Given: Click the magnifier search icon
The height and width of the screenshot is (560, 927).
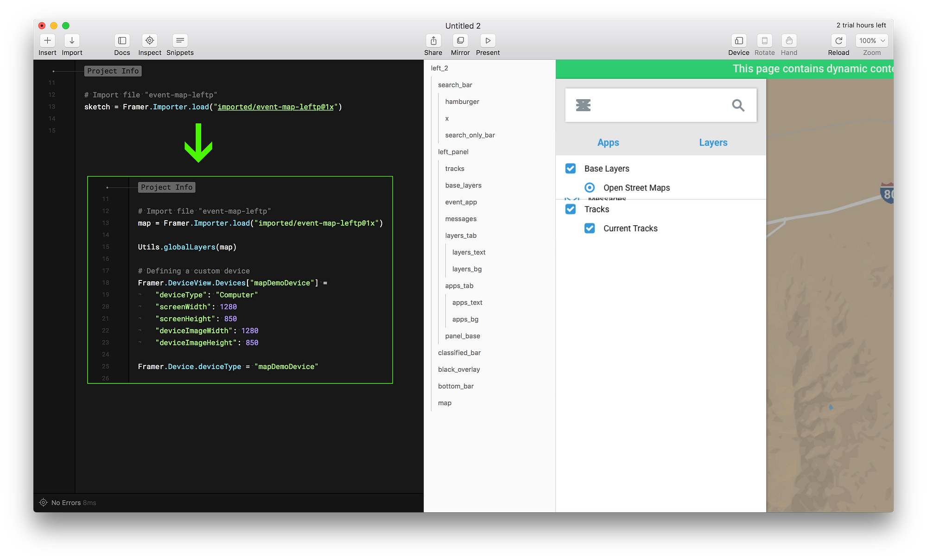Looking at the screenshot, I should pyautogui.click(x=738, y=105).
